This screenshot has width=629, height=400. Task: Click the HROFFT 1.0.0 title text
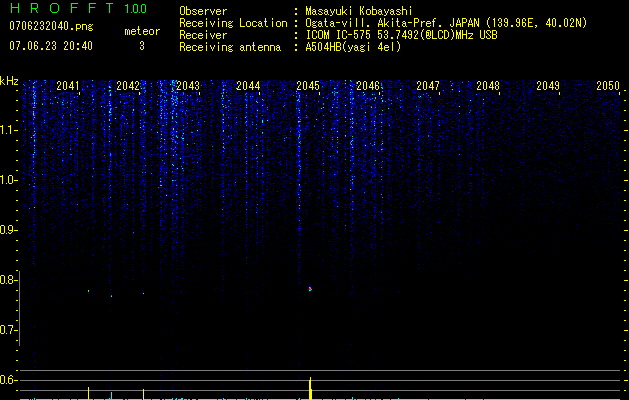[x=79, y=8]
